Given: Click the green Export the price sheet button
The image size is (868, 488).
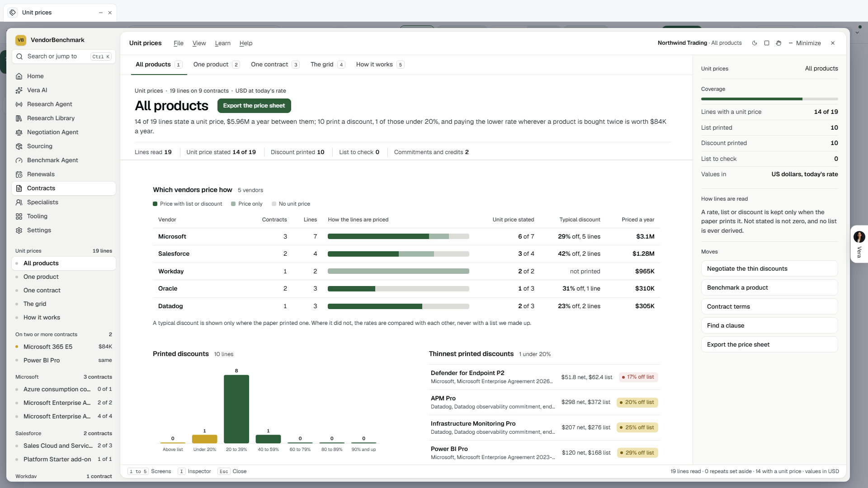Looking at the screenshot, I should pos(254,106).
